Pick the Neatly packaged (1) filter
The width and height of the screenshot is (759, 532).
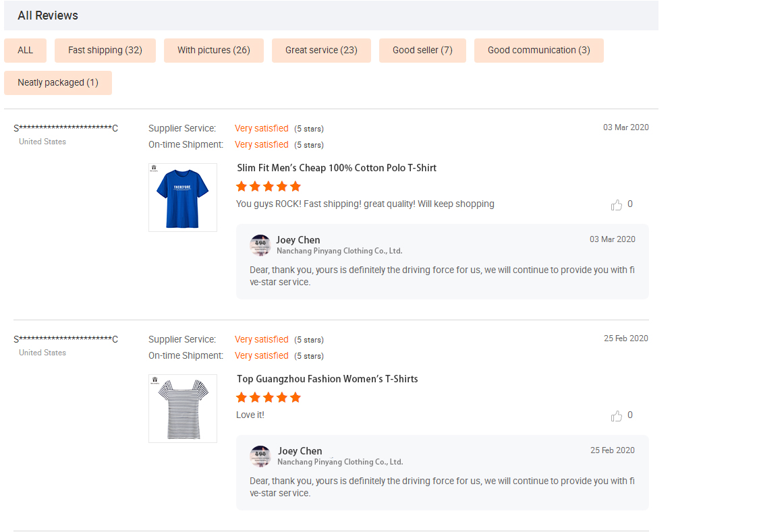click(58, 83)
